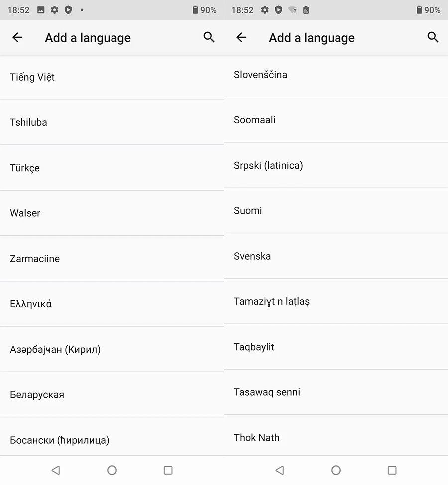Choose Tshiluba language

pyautogui.click(x=29, y=122)
